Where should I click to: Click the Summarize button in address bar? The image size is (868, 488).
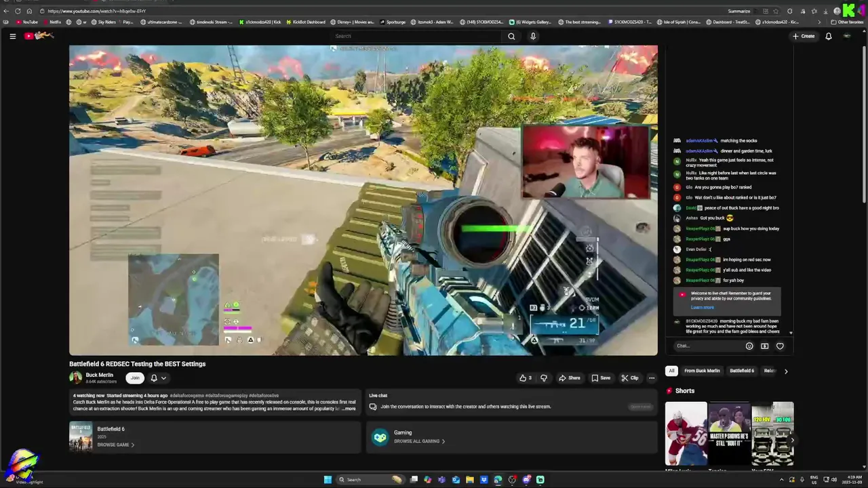[738, 11]
